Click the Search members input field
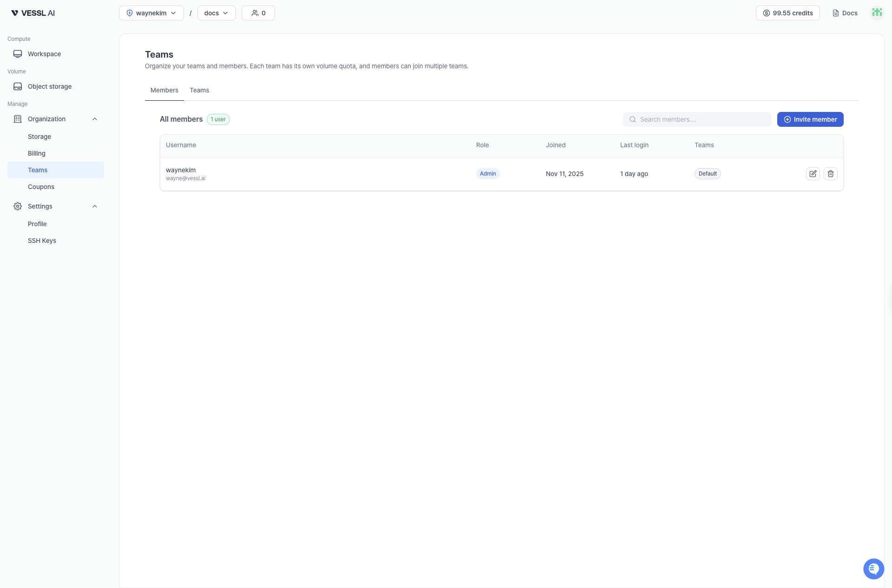The image size is (892, 588). [x=697, y=119]
